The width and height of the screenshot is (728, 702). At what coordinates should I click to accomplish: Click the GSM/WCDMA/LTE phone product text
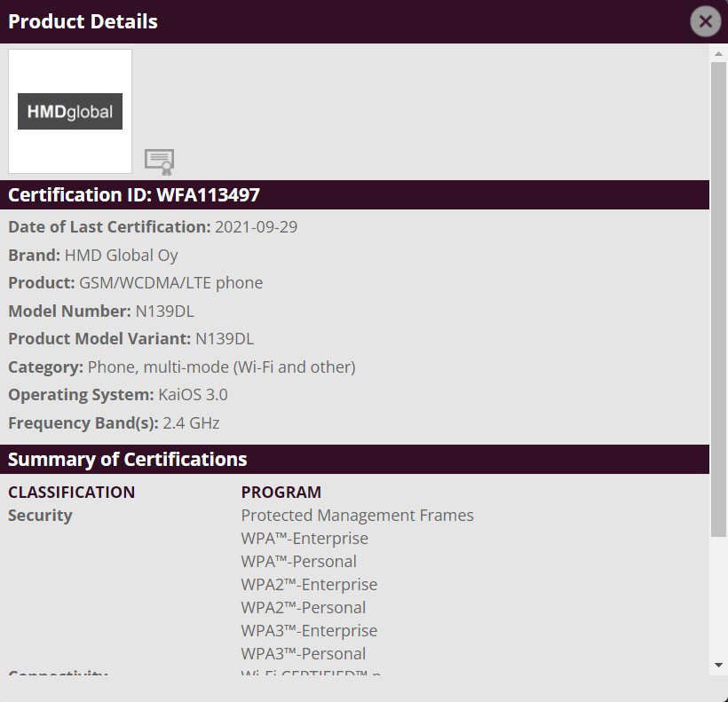[x=171, y=283]
